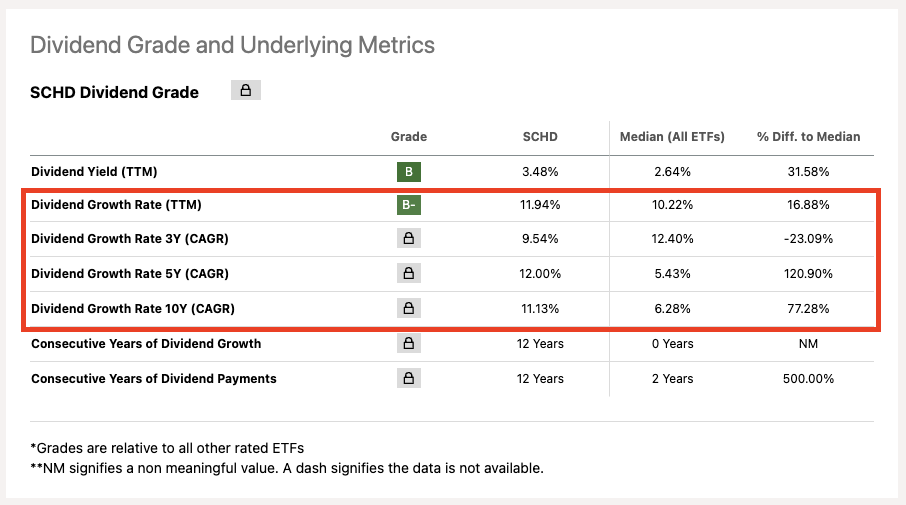Viewport: 906px width, 505px height.
Task: Open Dividend Growth Rate 3Y (CAGR) label
Action: 130,239
